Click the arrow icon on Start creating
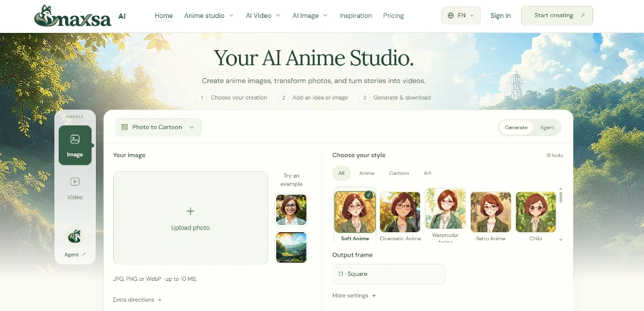644x311 pixels. 582,15
